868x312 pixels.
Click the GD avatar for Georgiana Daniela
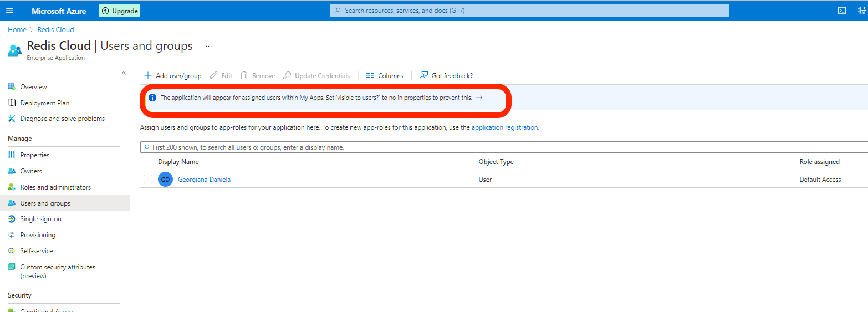[165, 180]
